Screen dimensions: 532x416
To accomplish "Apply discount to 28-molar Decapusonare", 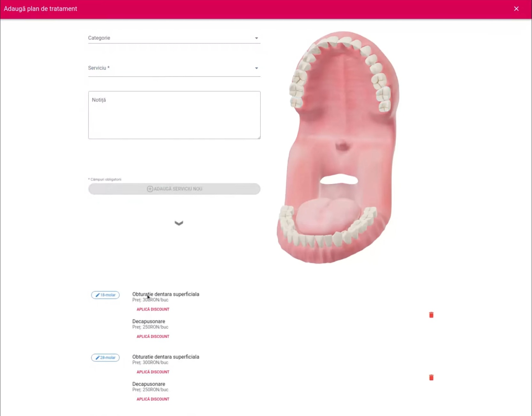I will [x=153, y=399].
